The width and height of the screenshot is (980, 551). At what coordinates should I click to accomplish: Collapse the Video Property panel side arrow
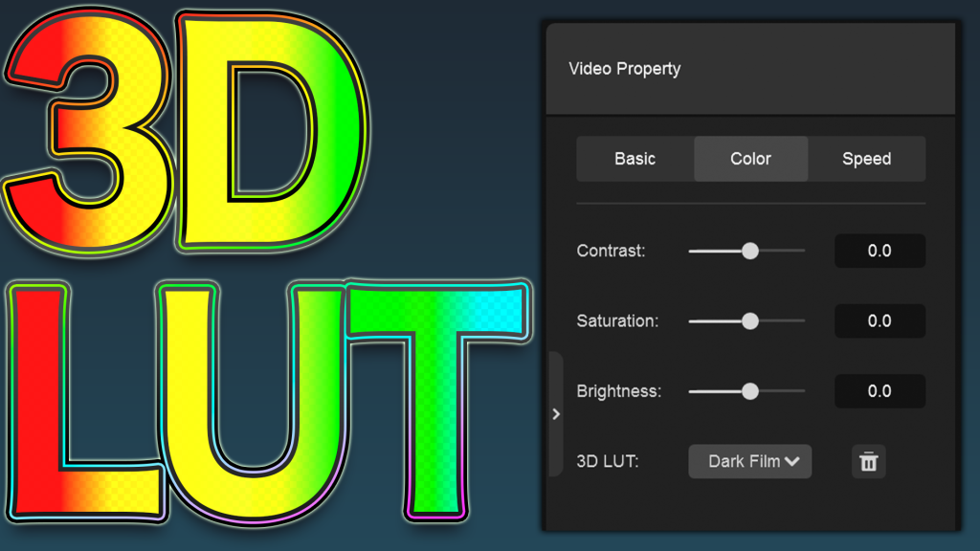click(x=556, y=414)
